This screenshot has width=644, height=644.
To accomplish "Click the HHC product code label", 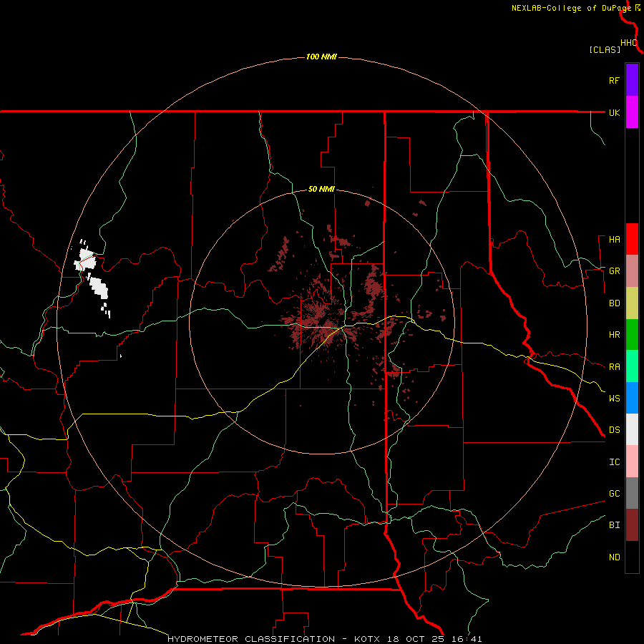I will click(x=629, y=43).
